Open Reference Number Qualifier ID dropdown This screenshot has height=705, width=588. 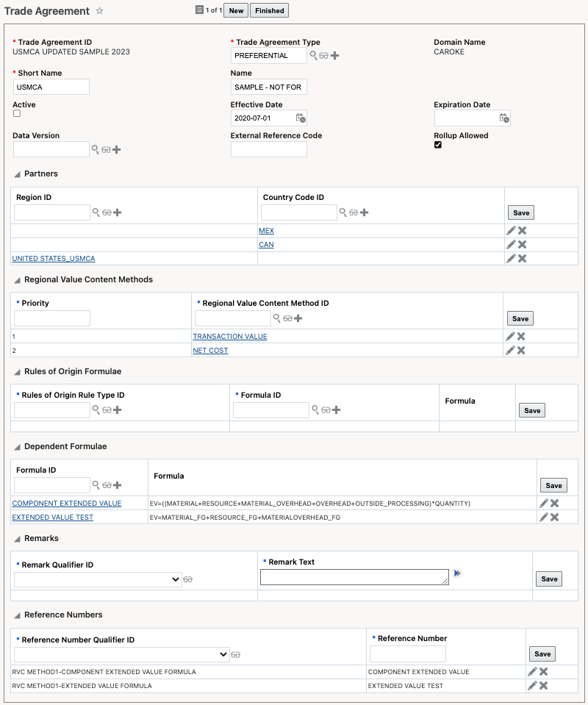pyautogui.click(x=122, y=654)
